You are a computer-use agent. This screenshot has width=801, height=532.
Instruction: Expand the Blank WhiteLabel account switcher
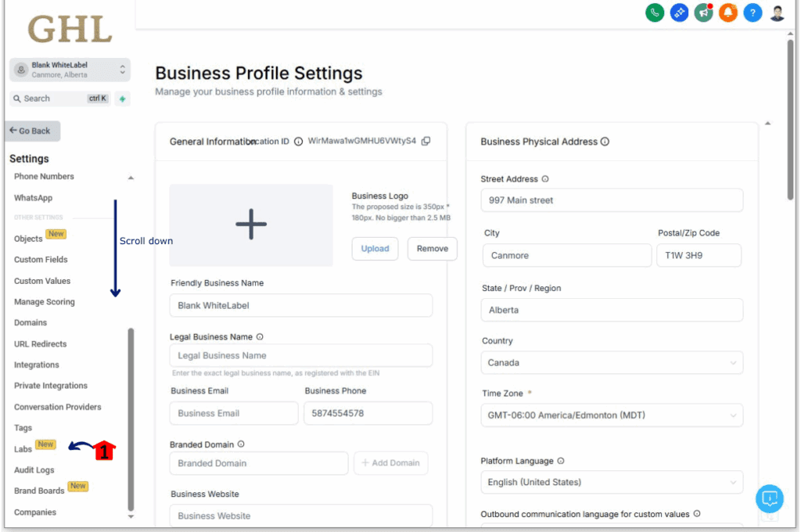point(70,70)
